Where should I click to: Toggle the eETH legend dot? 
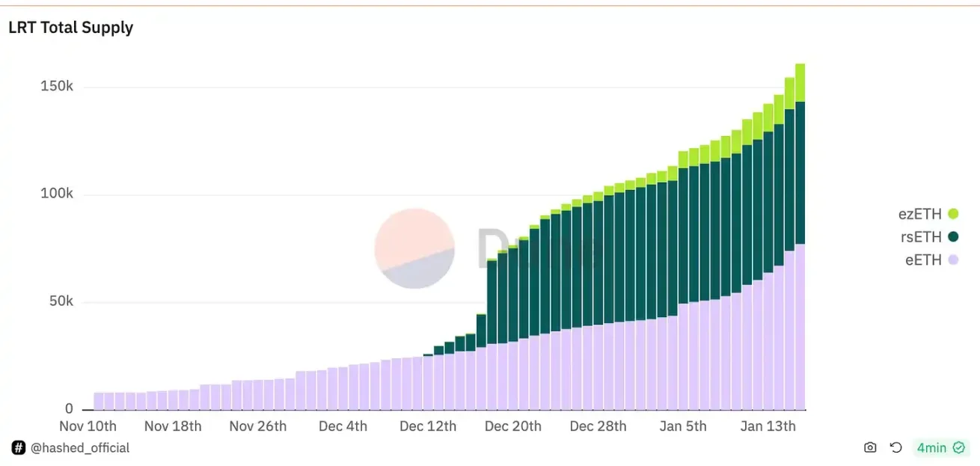[x=952, y=260]
